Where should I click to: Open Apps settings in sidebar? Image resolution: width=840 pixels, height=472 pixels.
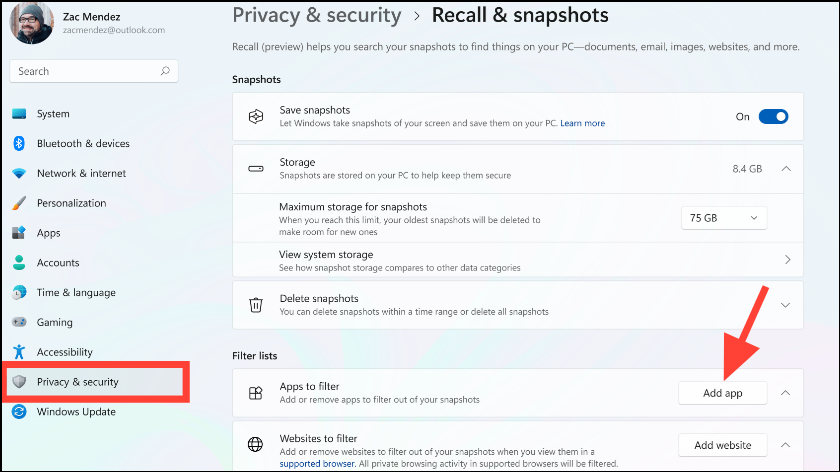click(49, 233)
